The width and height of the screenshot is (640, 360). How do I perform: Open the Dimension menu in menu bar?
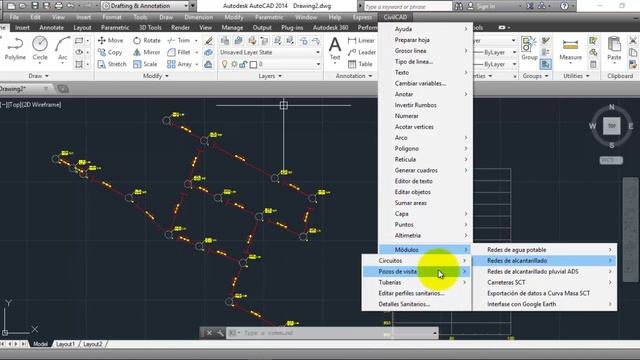[198, 17]
